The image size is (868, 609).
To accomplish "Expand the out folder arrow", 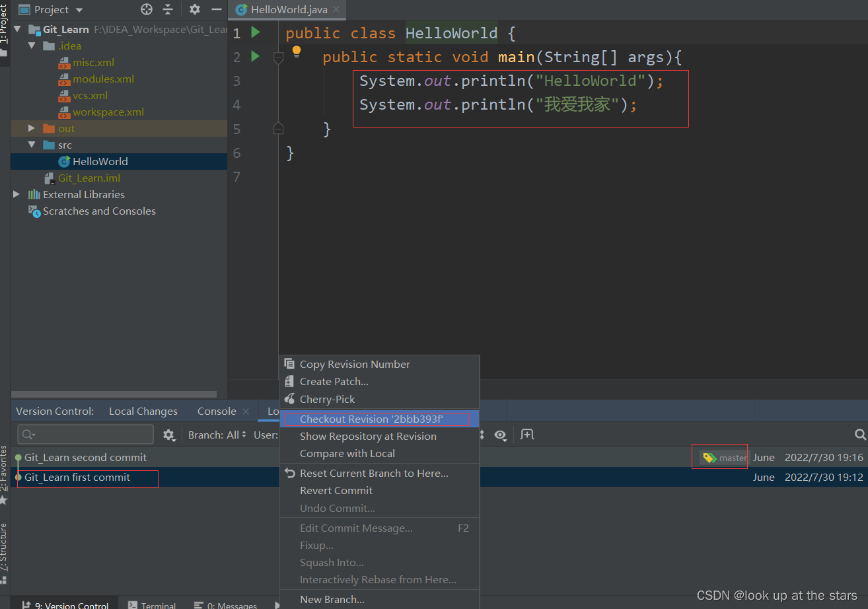I will click(32, 128).
